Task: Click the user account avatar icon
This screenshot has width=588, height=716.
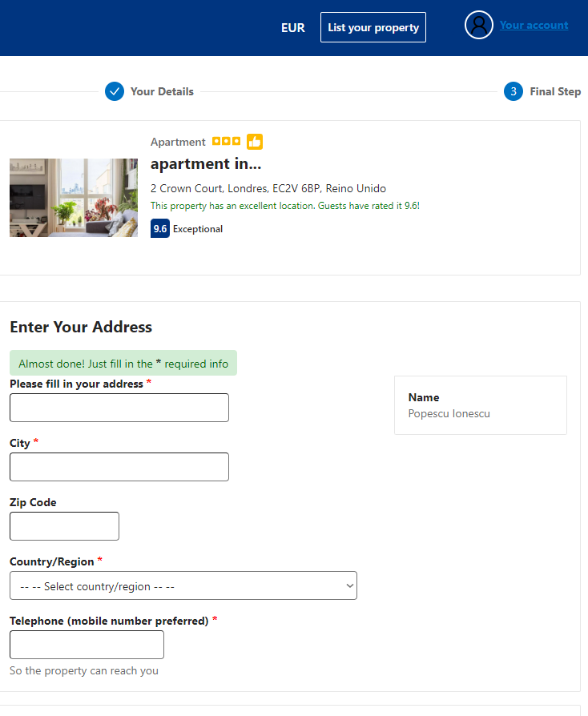Action: tap(478, 26)
